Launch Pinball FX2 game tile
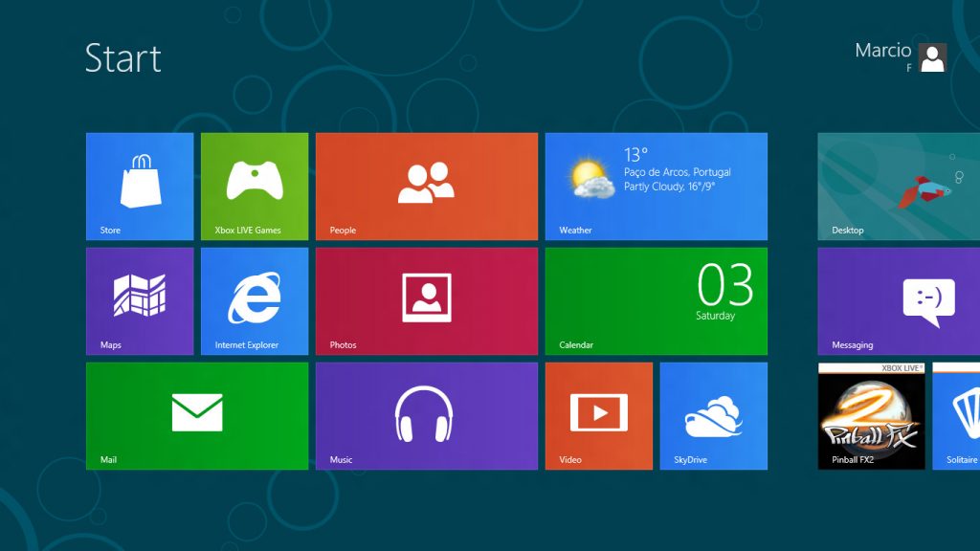The width and height of the screenshot is (980, 551). [871, 416]
